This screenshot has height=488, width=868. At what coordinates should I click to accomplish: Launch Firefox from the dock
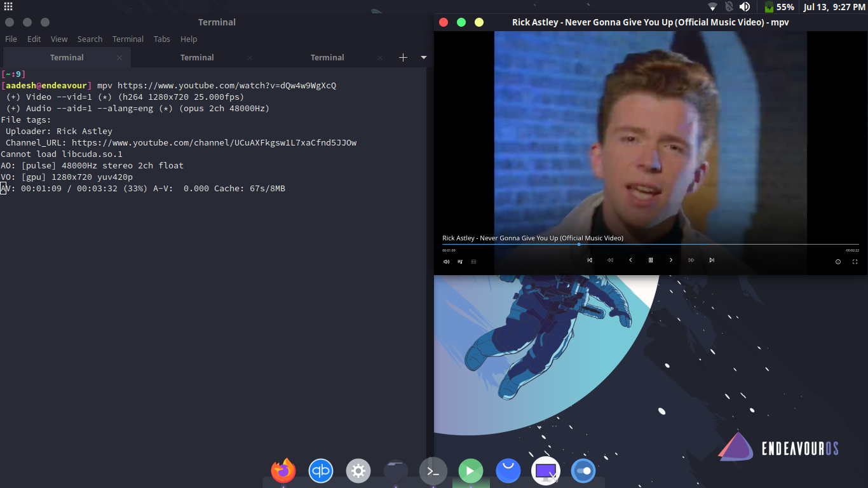(x=283, y=471)
